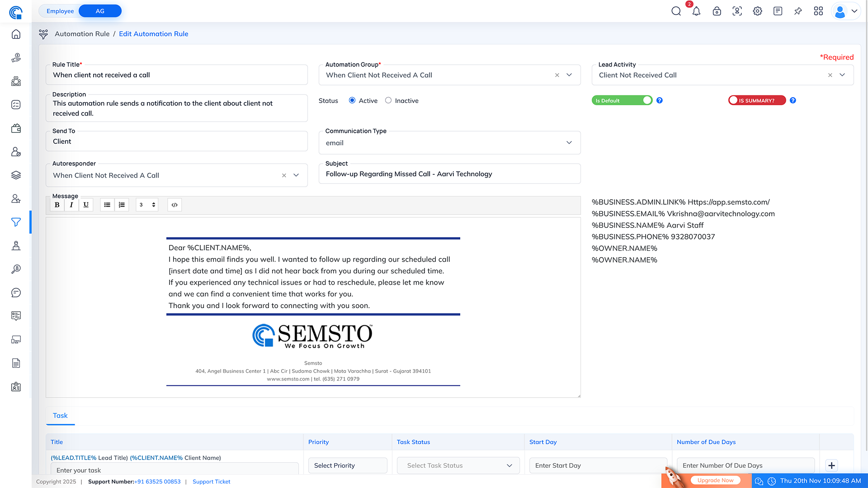
Task: Click the Upgrade Now button
Action: point(715,480)
